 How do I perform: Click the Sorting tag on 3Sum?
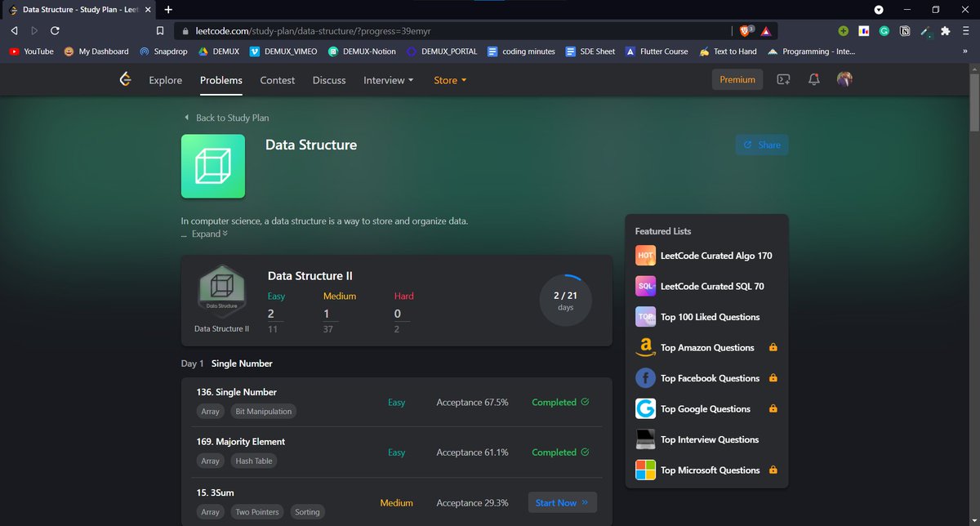pyautogui.click(x=308, y=511)
